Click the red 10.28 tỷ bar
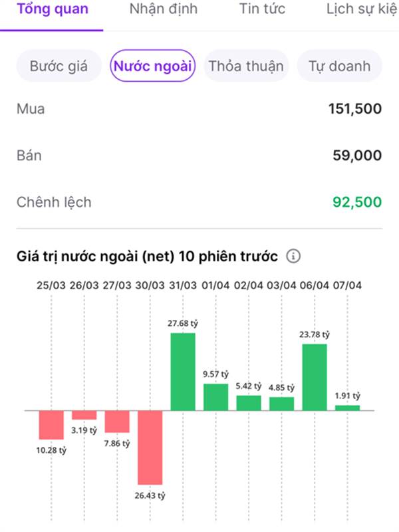This screenshot has width=399, height=532. 51,424
